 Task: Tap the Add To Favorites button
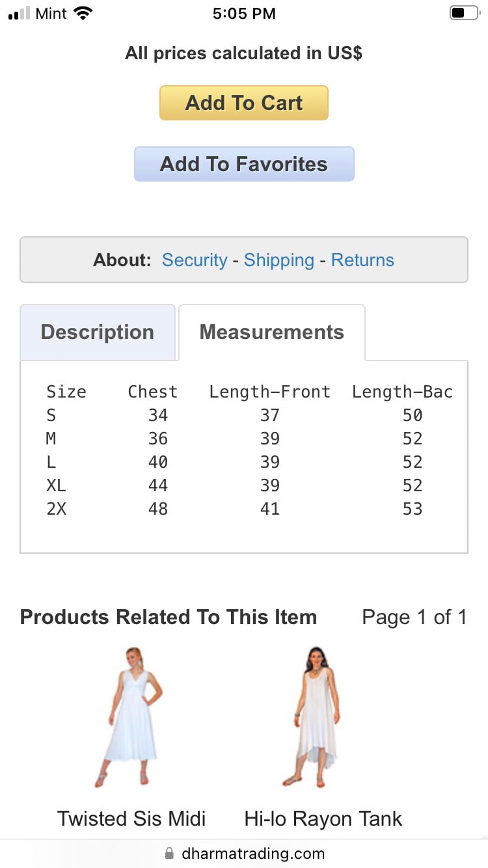tap(244, 164)
